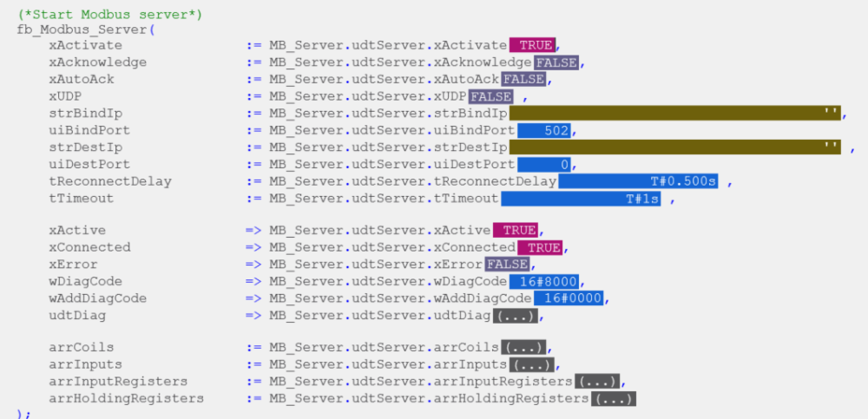Expand the udtDiag (...) structure
The width and height of the screenshot is (868, 419).
519,315
